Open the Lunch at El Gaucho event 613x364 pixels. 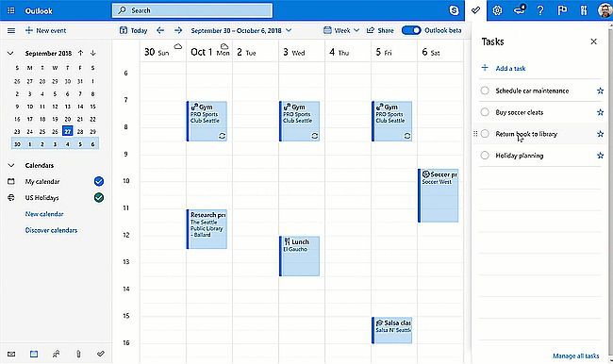300,256
